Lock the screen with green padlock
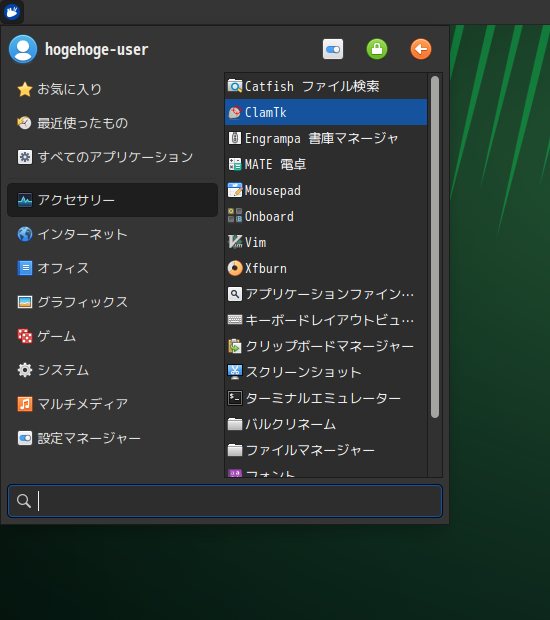The image size is (550, 620). [377, 49]
